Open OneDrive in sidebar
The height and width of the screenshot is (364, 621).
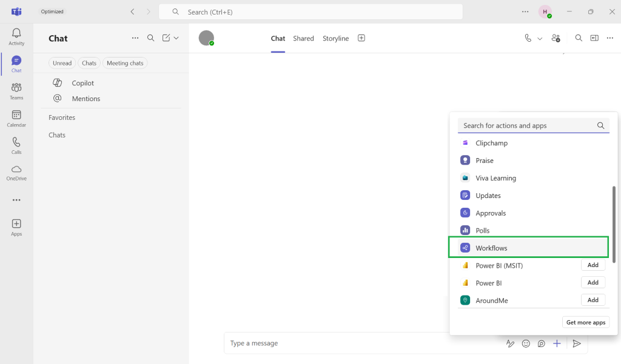tap(16, 173)
